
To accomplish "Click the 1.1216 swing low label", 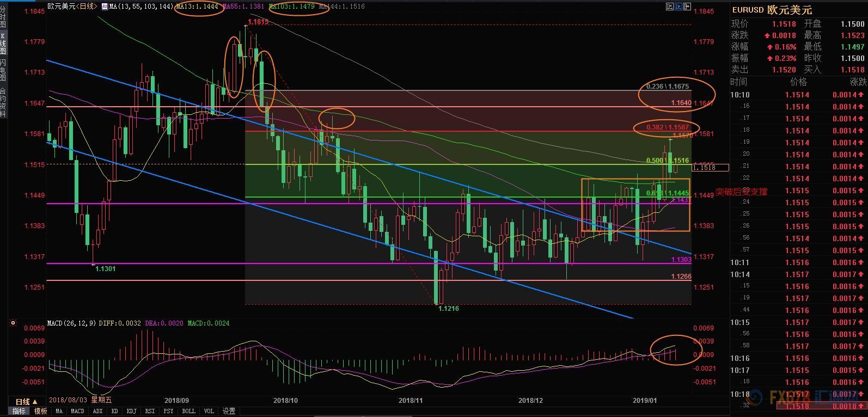I will click(449, 309).
